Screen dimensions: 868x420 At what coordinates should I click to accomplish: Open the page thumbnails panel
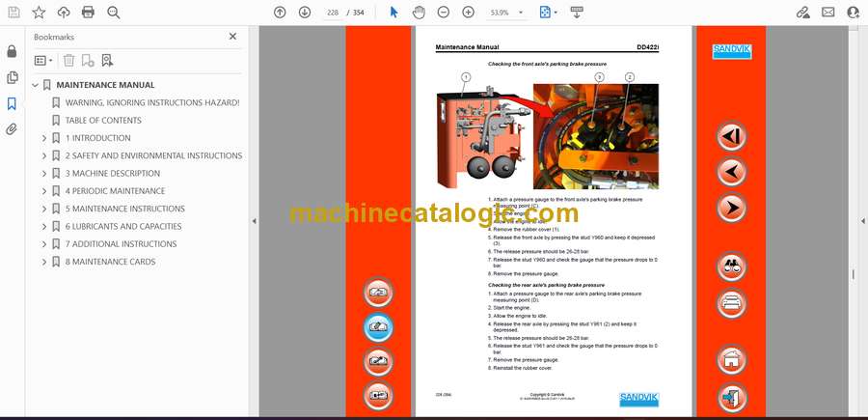click(x=12, y=77)
